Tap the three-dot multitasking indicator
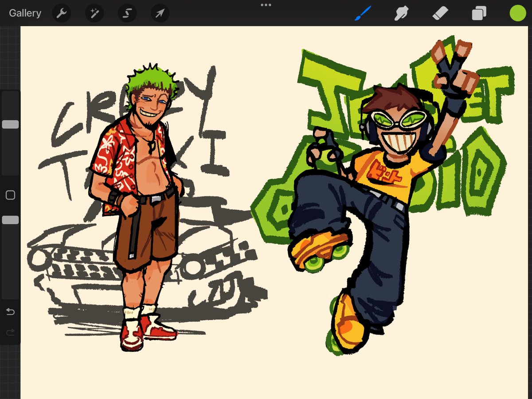 pyautogui.click(x=266, y=5)
